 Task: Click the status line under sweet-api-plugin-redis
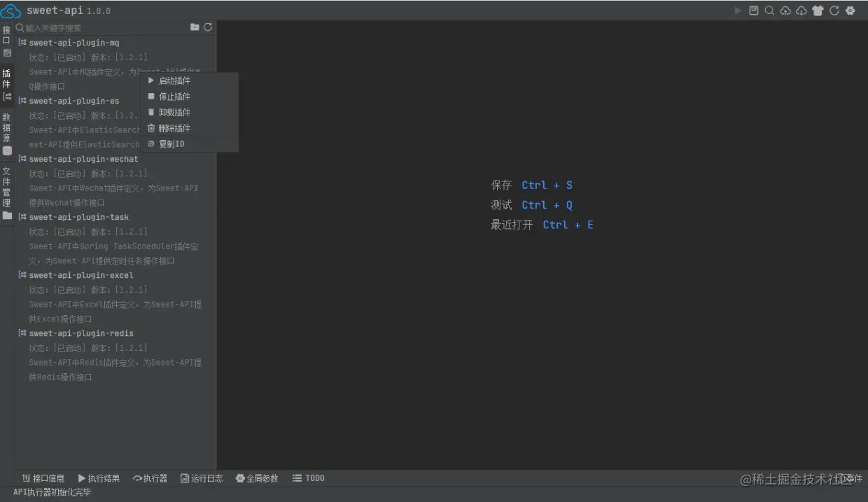(x=88, y=348)
